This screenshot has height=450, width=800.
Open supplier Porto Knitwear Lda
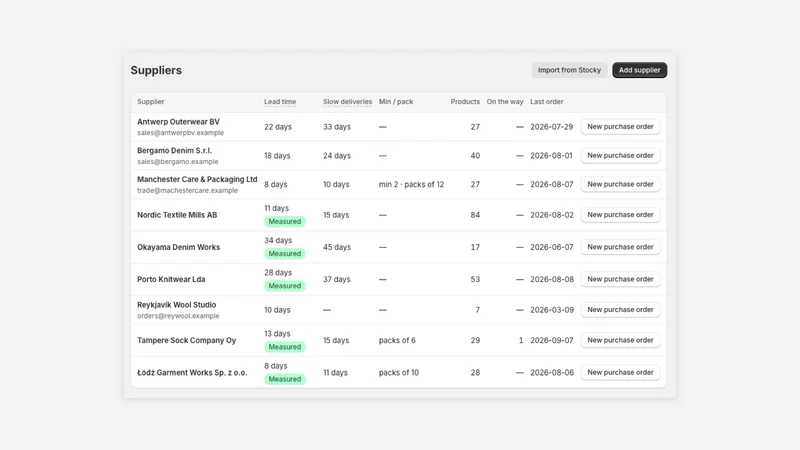(x=171, y=279)
